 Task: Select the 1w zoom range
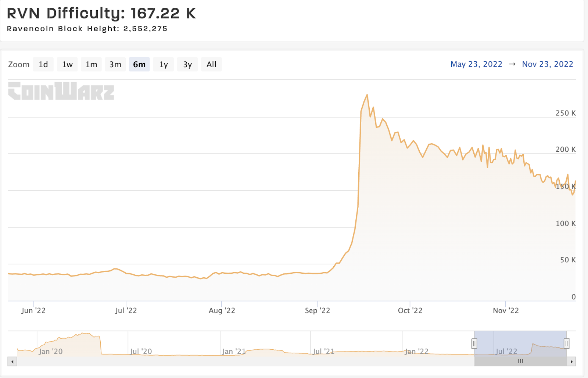tap(67, 64)
